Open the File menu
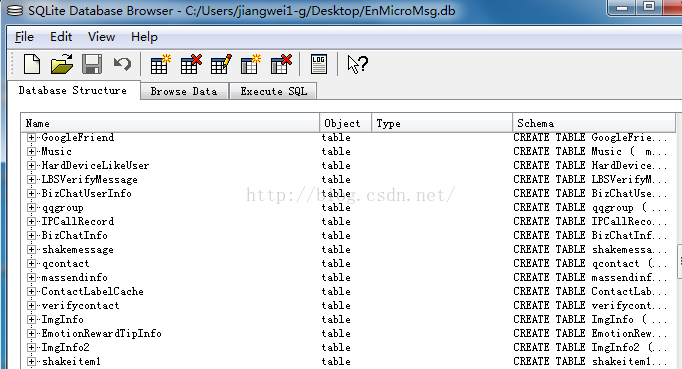This screenshot has width=682, height=369. (24, 37)
